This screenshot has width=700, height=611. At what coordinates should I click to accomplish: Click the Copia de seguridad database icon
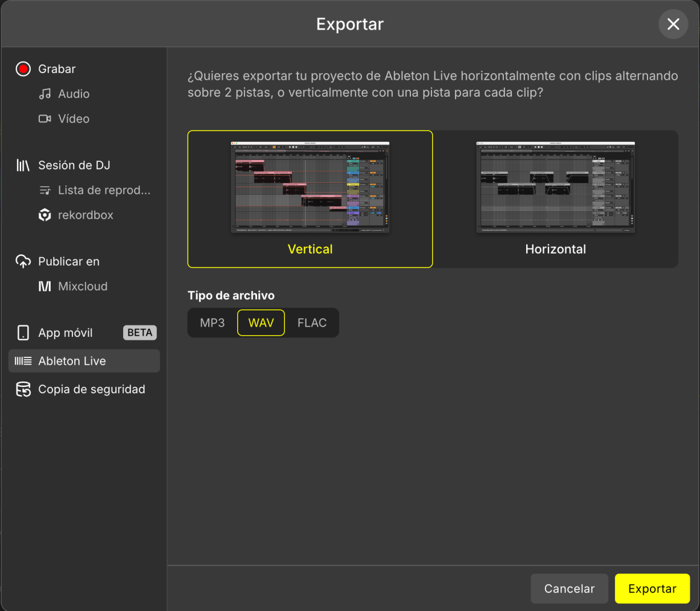pos(23,389)
